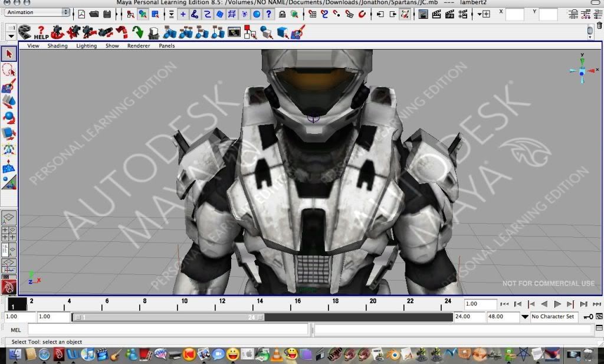Go to start of playback range
Image resolution: width=604 pixels, height=364 pixels.
tap(504, 304)
